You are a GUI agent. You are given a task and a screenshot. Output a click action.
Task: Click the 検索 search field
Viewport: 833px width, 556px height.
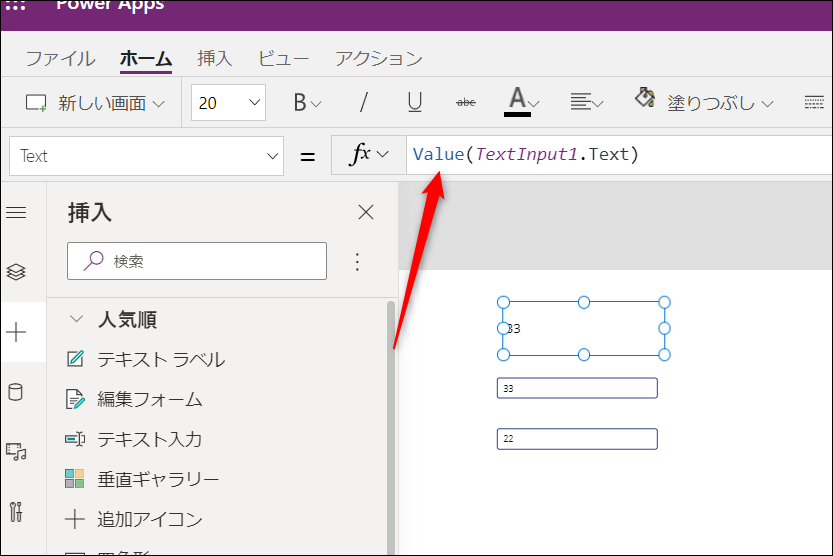197,261
